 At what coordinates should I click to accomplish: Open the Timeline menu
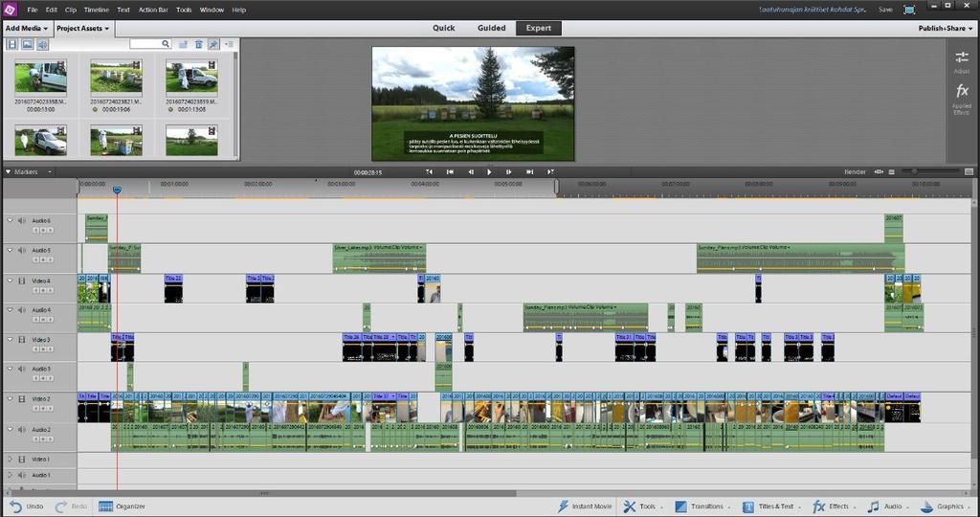tap(97, 10)
